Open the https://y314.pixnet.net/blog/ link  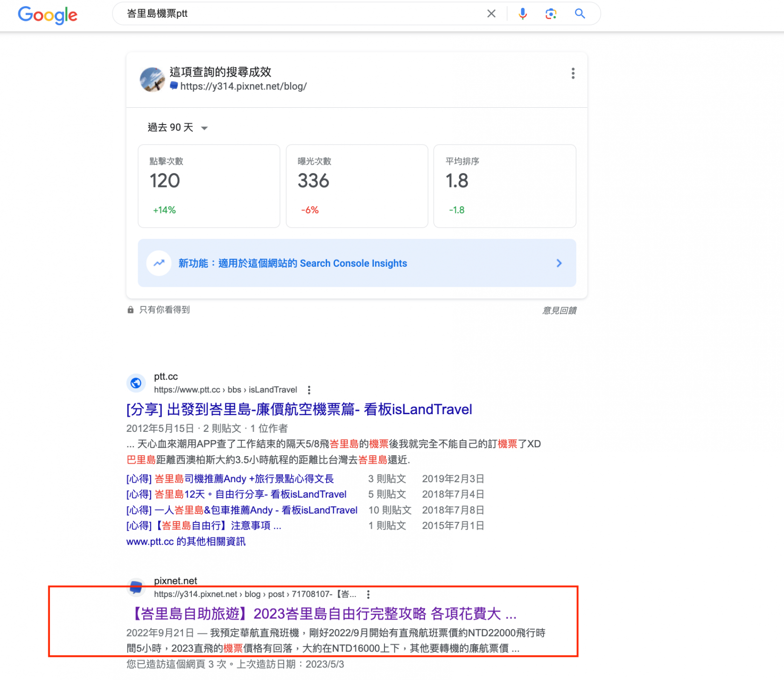pos(243,86)
